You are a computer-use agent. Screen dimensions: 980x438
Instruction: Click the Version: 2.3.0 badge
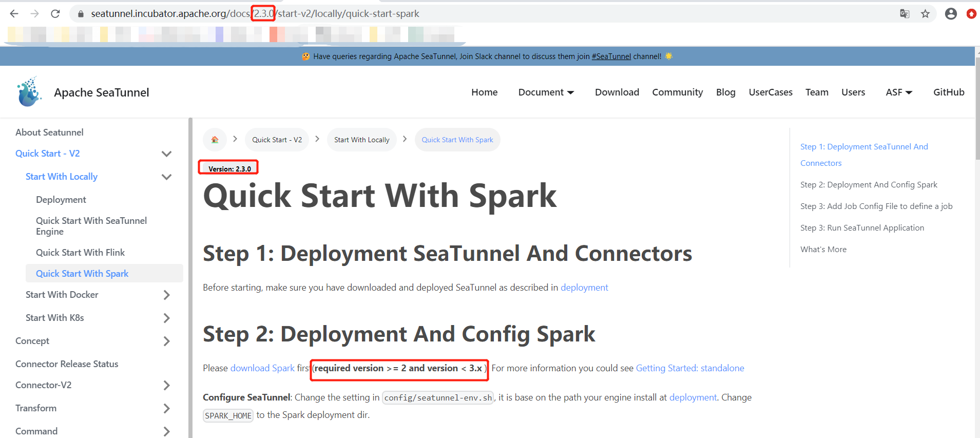229,168
